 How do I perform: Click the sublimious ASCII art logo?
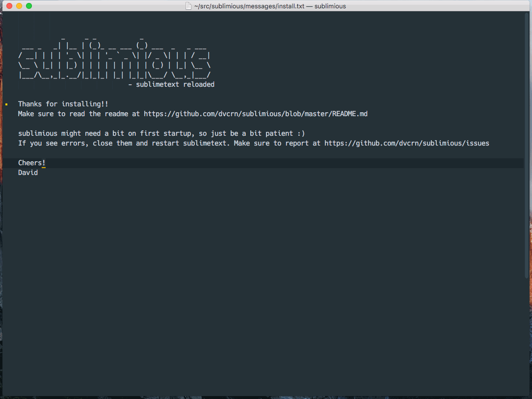[115, 58]
